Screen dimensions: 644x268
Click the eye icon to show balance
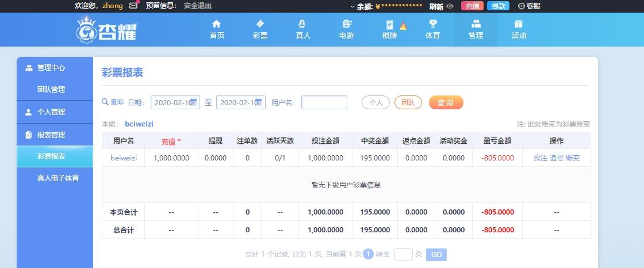[450, 6]
